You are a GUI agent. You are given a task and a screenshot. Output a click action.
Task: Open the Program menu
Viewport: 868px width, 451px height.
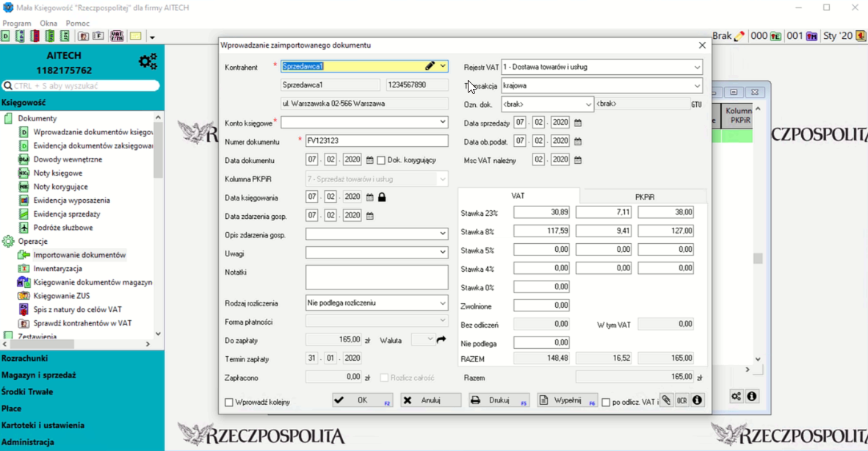(x=17, y=24)
